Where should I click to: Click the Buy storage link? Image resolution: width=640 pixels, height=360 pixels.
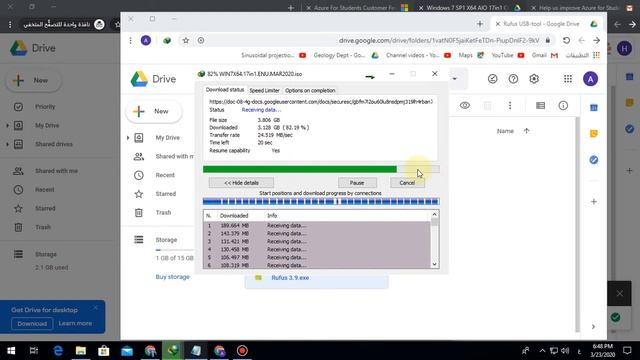click(173, 277)
